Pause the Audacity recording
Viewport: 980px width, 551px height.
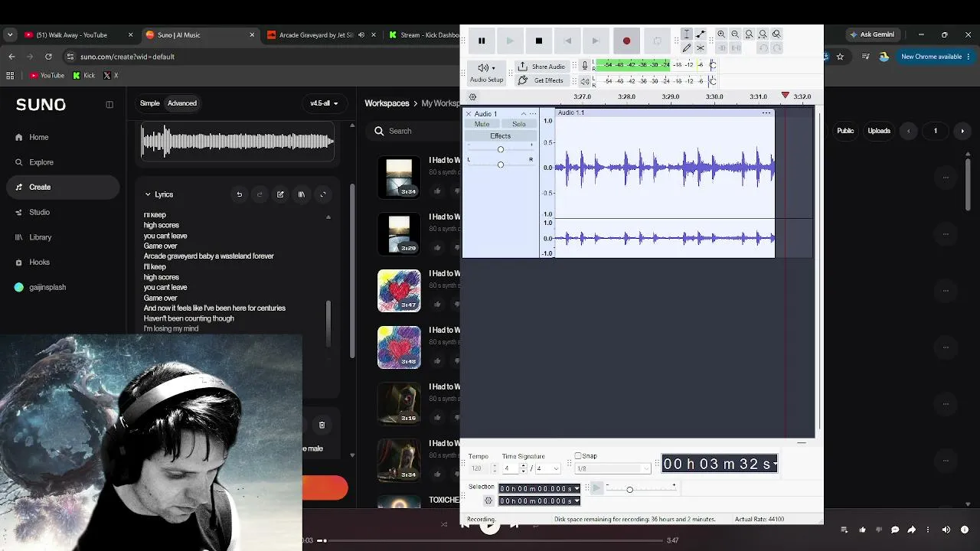pos(482,41)
